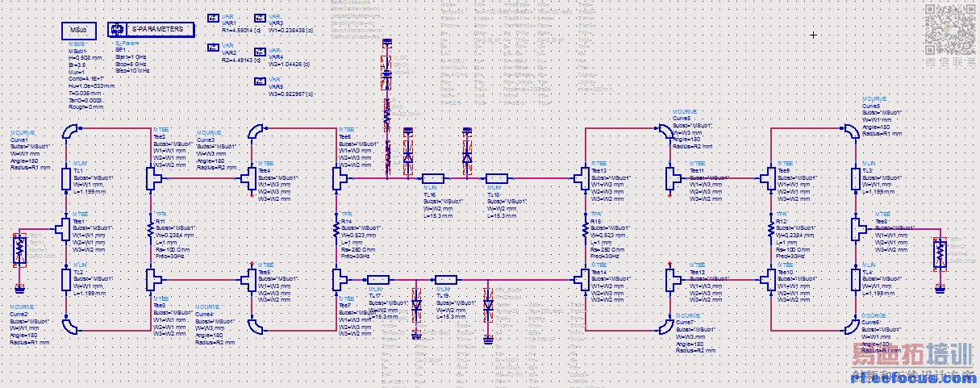Click the R11 Rs=100 Ohm parameter
980x388 pixels.
coord(172,249)
